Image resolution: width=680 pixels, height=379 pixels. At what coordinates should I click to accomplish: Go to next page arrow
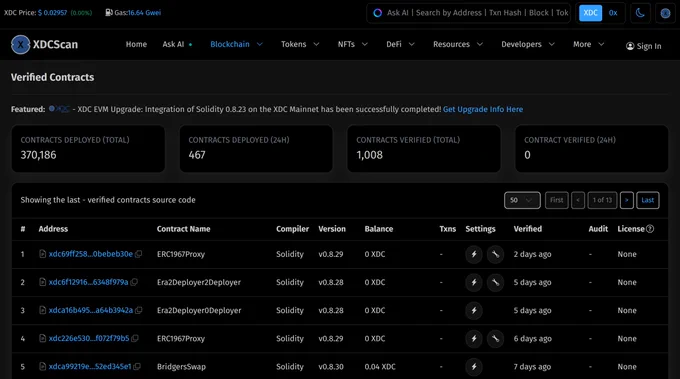(627, 200)
